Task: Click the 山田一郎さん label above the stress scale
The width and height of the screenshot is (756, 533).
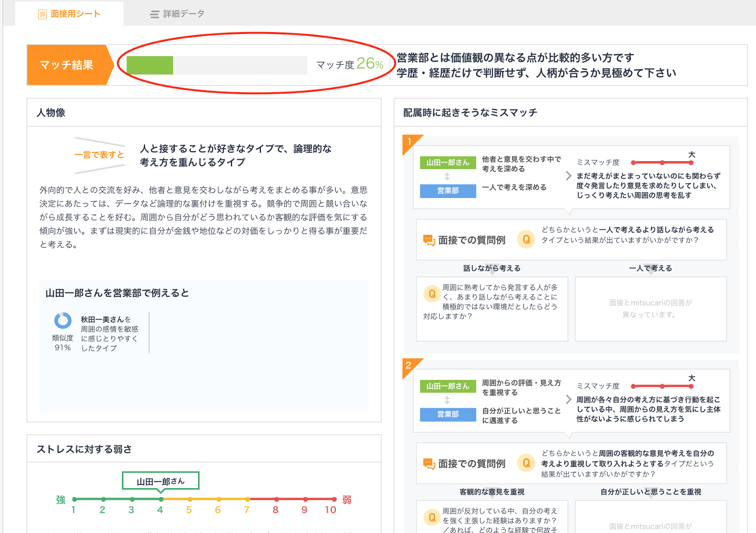Action: click(x=161, y=480)
